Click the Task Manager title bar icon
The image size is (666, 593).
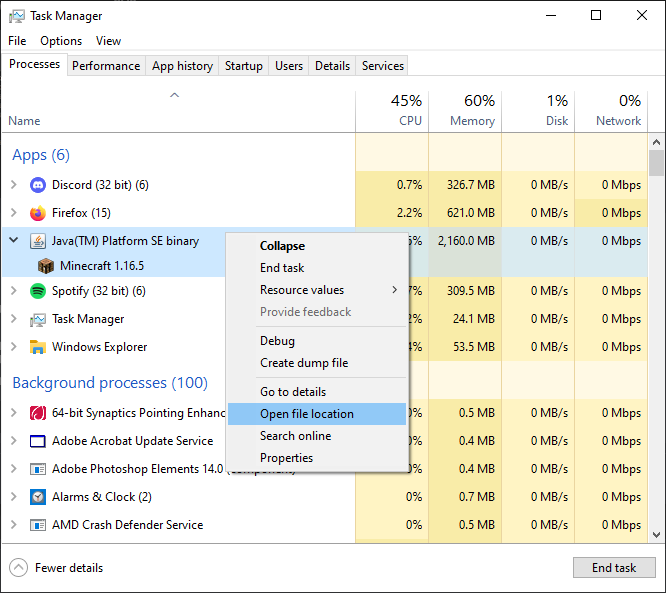pyautogui.click(x=17, y=16)
